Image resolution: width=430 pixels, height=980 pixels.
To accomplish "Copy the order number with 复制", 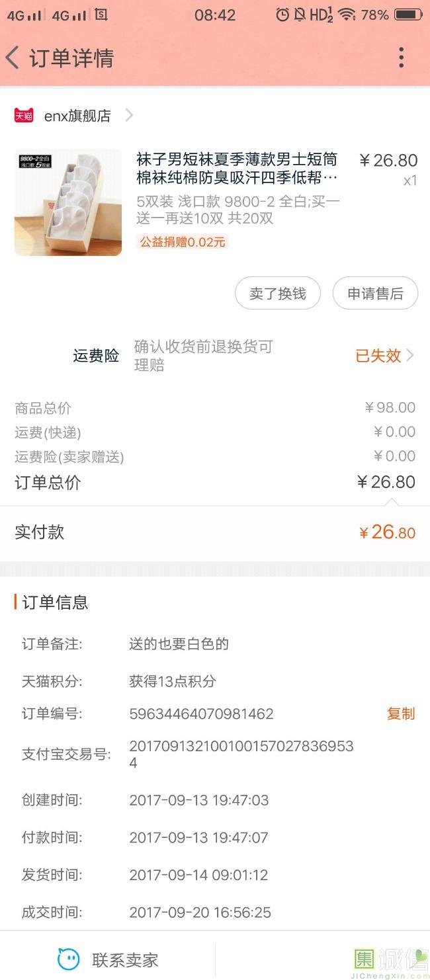I will point(401,714).
